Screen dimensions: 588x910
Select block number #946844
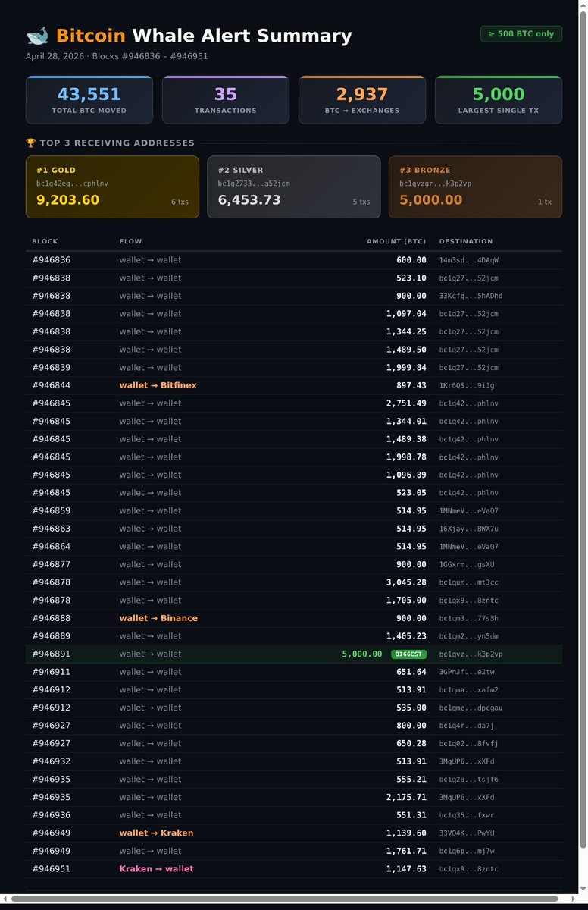click(x=52, y=385)
